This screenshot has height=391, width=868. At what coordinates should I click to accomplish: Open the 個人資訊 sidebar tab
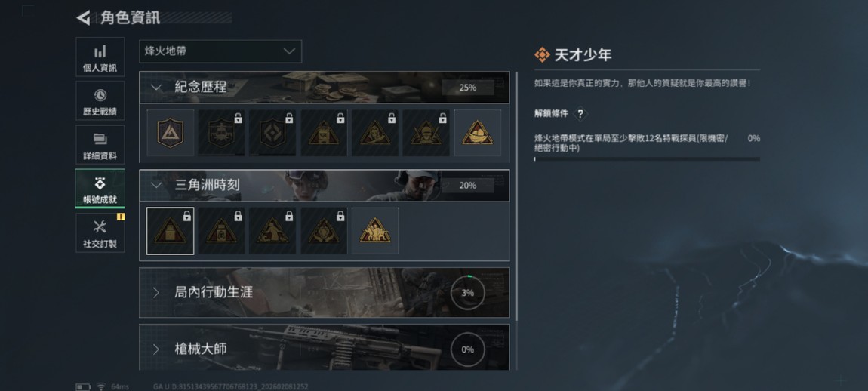coord(100,57)
